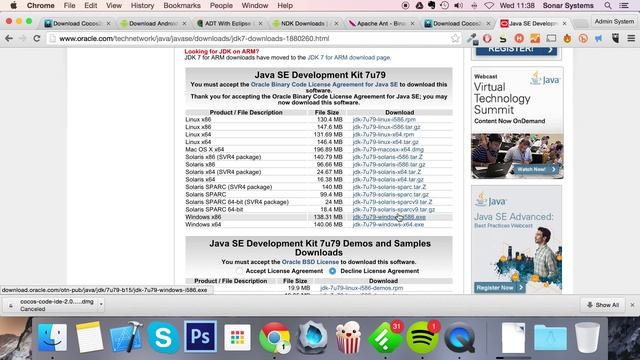
Task: Open the Sonar Systems user menu
Action: [x=568, y=5]
